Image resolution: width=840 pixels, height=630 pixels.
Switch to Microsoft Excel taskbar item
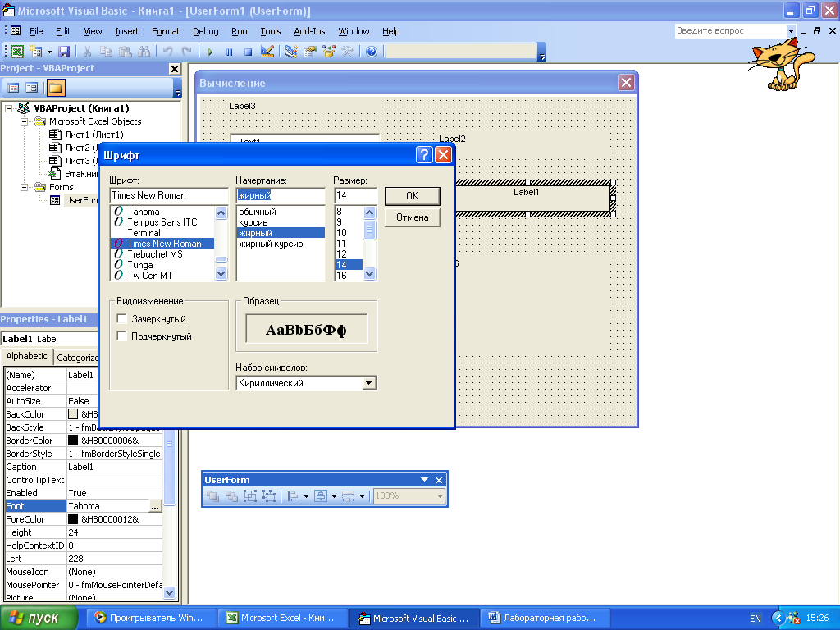tap(282, 618)
